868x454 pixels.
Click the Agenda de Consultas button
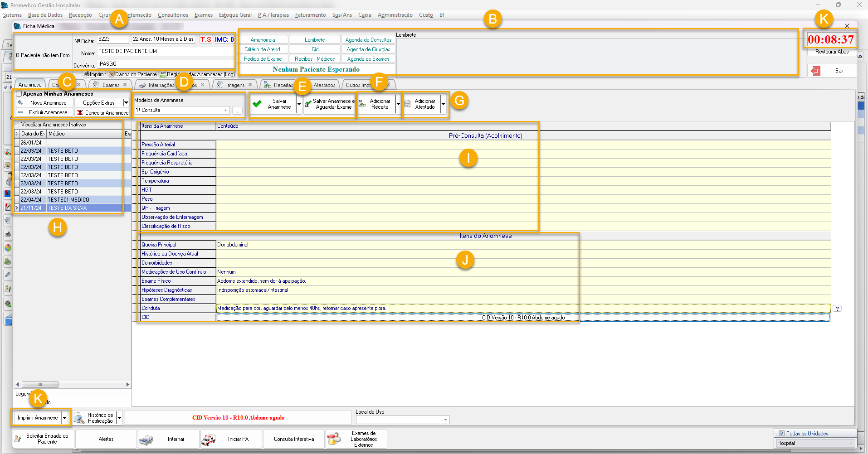click(368, 40)
